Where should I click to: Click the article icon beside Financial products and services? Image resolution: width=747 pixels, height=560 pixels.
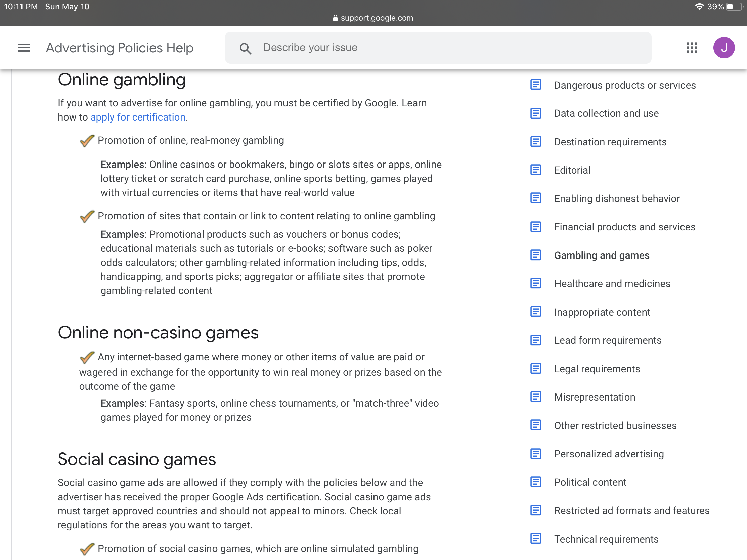pos(535,227)
